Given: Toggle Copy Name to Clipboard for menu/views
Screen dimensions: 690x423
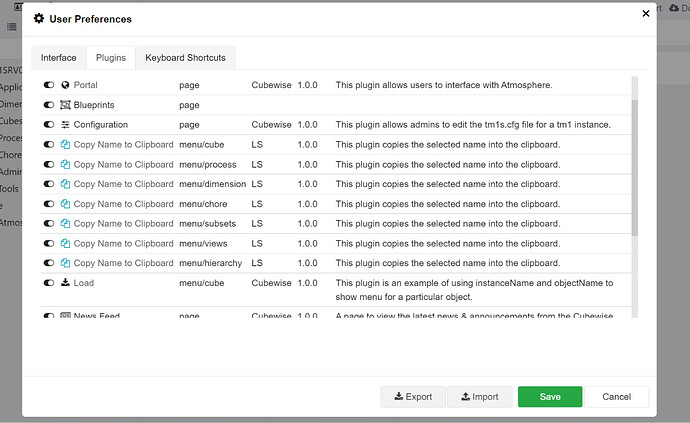Looking at the screenshot, I should coord(49,243).
